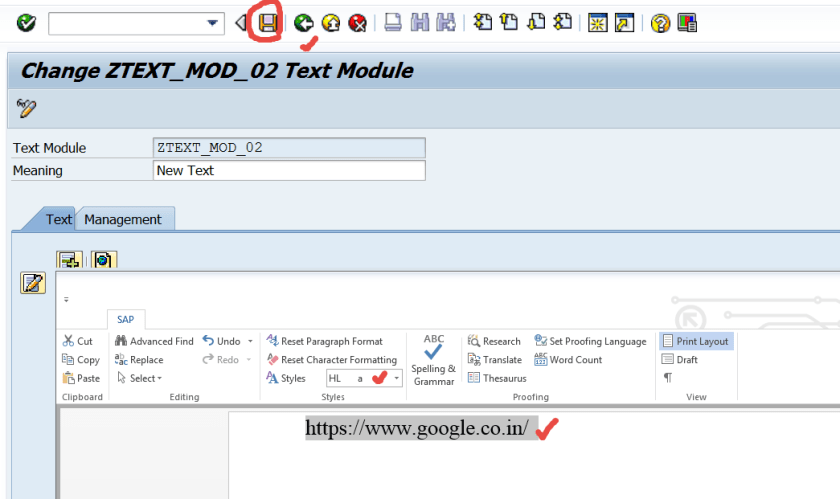
Task: Expand the Undo history dropdown arrow
Action: pyautogui.click(x=250, y=341)
